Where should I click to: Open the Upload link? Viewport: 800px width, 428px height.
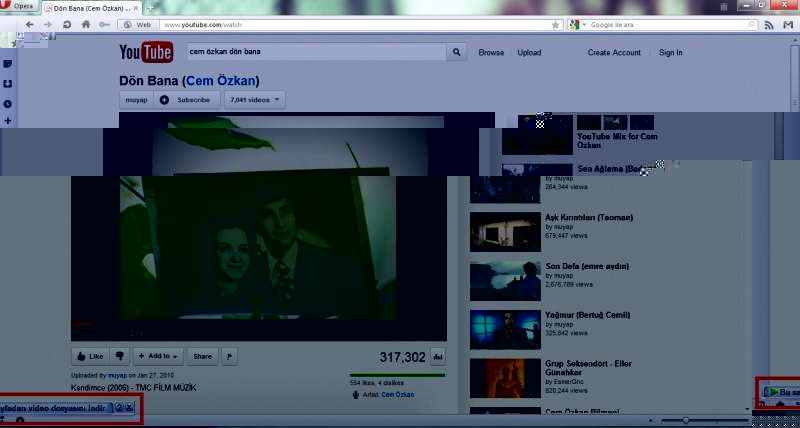[x=529, y=53]
